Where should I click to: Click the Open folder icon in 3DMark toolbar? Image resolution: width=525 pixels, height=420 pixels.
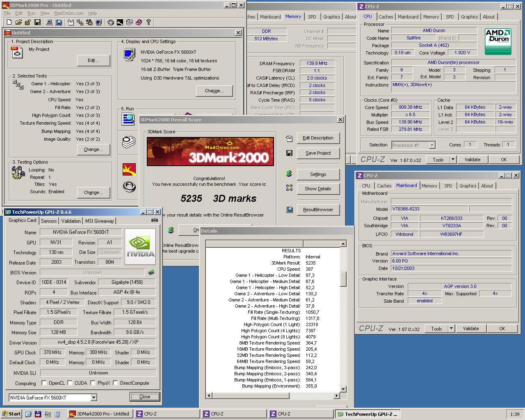click(18, 22)
